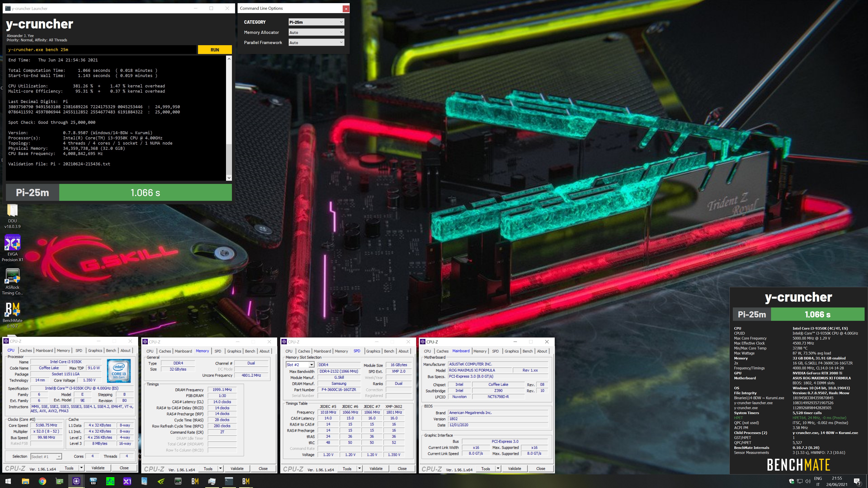Expand the Parallel Framework dropdown
The width and height of the screenshot is (868, 488).
click(316, 42)
